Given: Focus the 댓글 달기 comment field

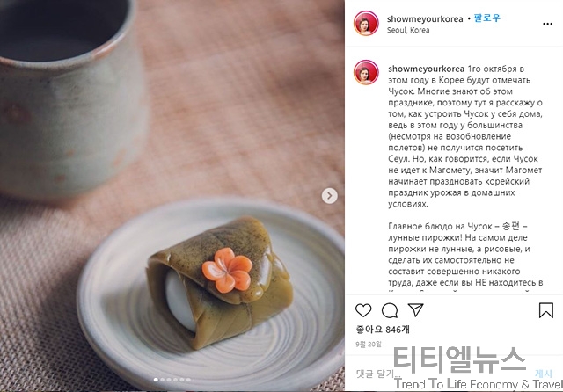Looking at the screenshot, I should pos(442,374).
